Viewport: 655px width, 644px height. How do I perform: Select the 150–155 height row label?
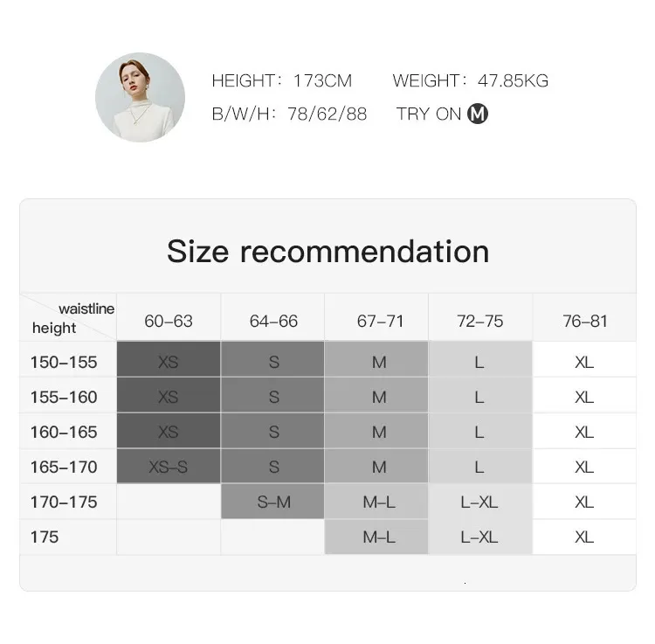coord(64,362)
